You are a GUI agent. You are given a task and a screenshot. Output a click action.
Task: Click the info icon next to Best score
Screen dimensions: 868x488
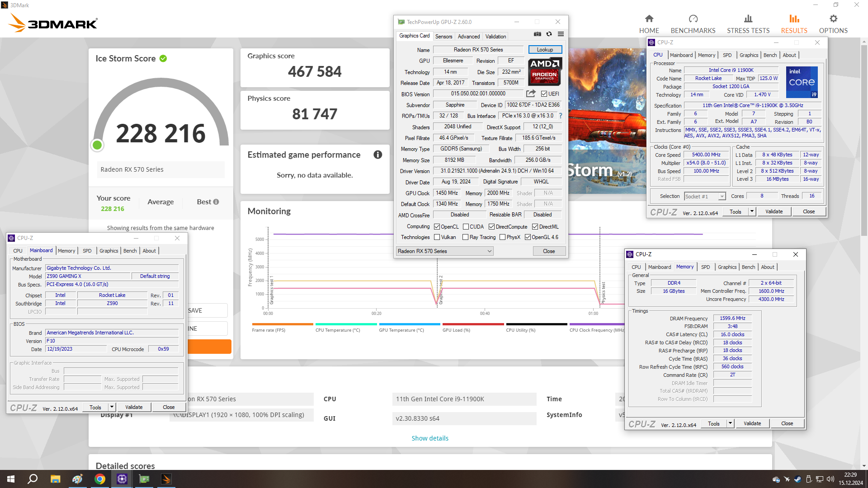[x=216, y=202]
